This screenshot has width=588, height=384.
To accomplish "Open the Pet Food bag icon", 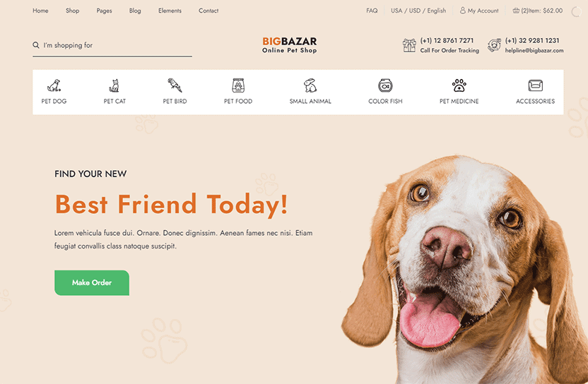I will (x=238, y=85).
